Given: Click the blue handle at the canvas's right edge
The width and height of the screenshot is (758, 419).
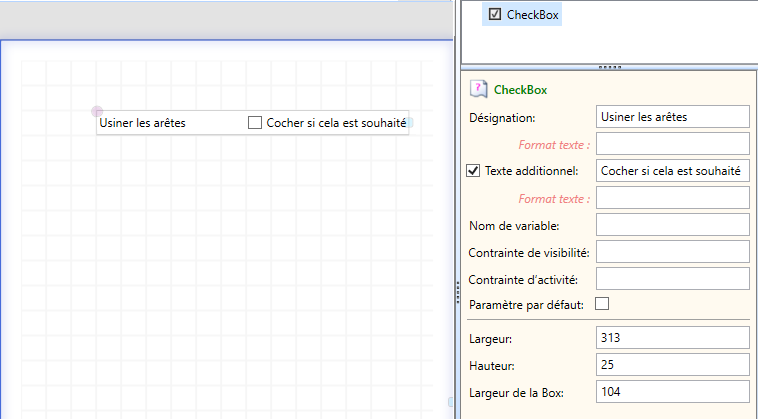Looking at the screenshot, I should 451,402.
